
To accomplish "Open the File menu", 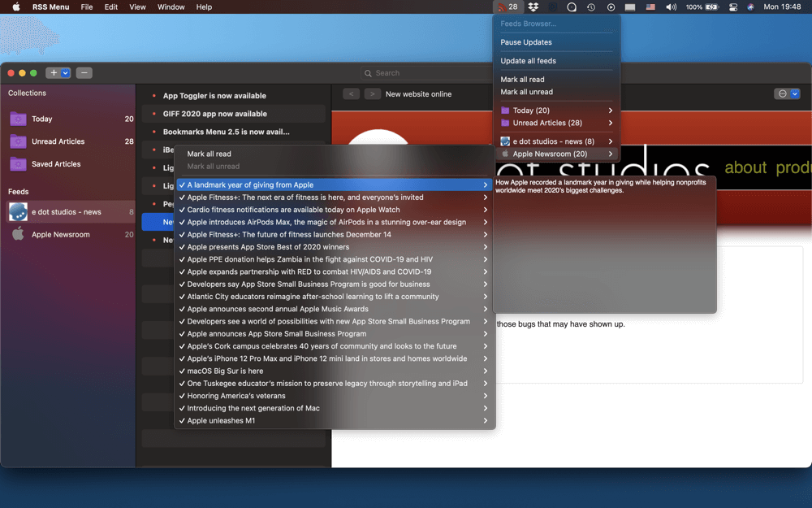I will click(87, 7).
